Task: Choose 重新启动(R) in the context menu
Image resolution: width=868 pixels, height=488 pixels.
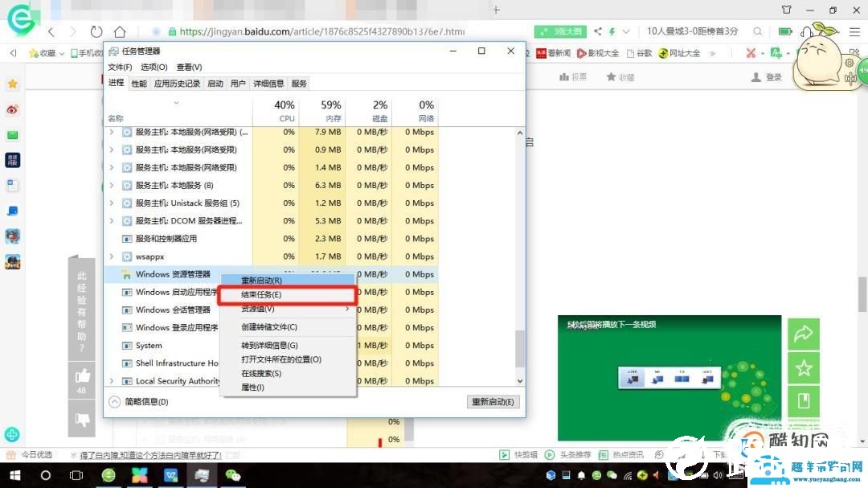Action: coord(287,281)
